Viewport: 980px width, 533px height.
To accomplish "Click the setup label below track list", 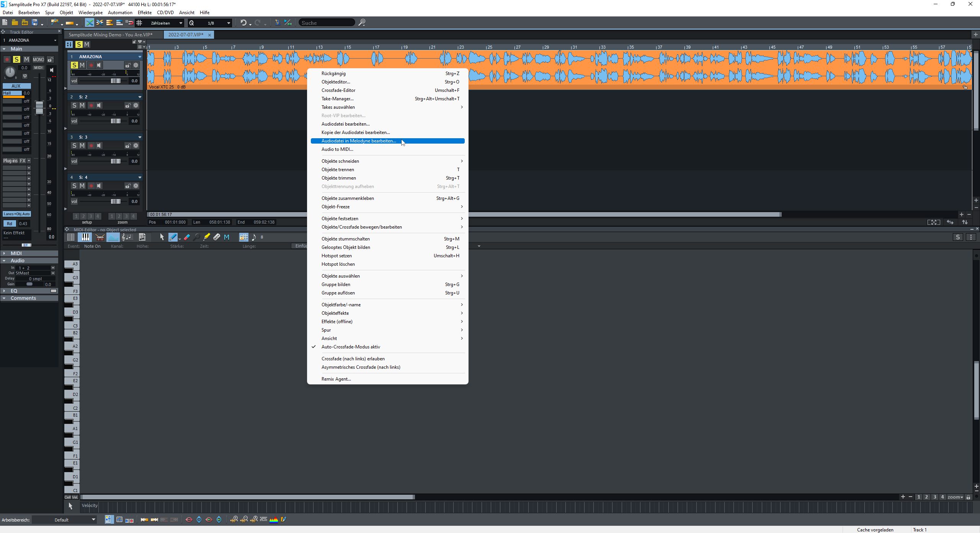I will (x=87, y=222).
